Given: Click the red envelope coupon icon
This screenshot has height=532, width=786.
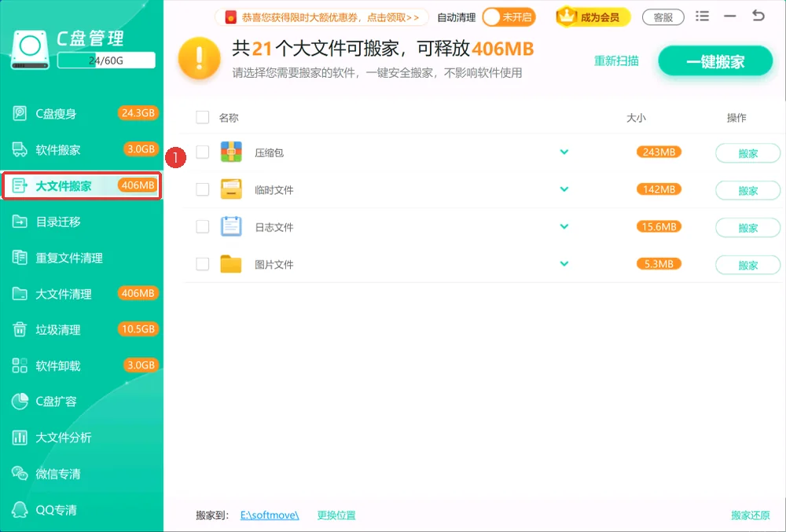Looking at the screenshot, I should (x=230, y=17).
